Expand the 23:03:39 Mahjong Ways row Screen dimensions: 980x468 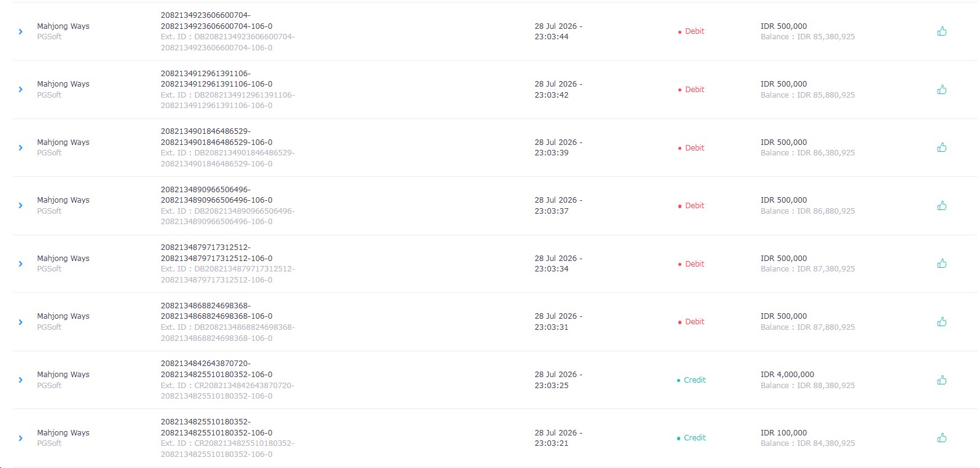tap(20, 147)
